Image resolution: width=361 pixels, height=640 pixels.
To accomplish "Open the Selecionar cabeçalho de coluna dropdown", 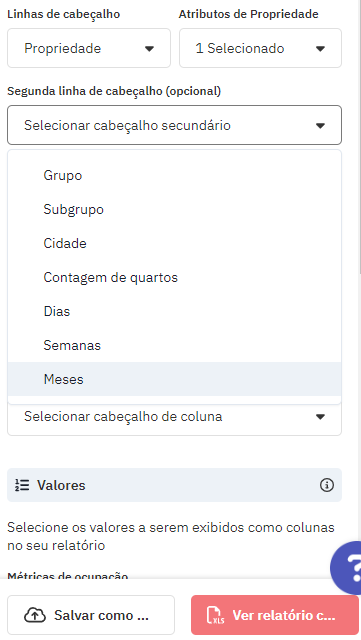I will [174, 417].
